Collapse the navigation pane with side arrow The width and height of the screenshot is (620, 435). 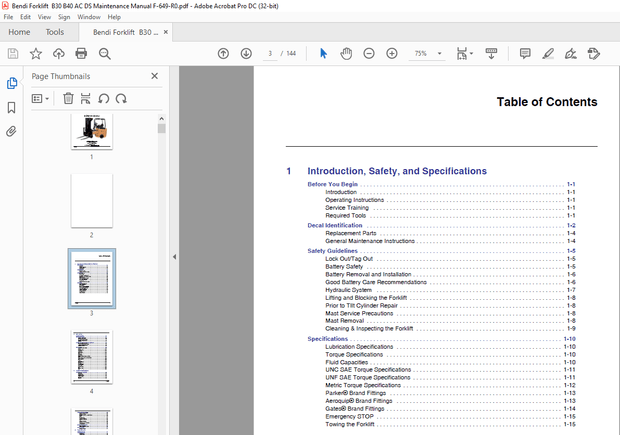coord(174,257)
